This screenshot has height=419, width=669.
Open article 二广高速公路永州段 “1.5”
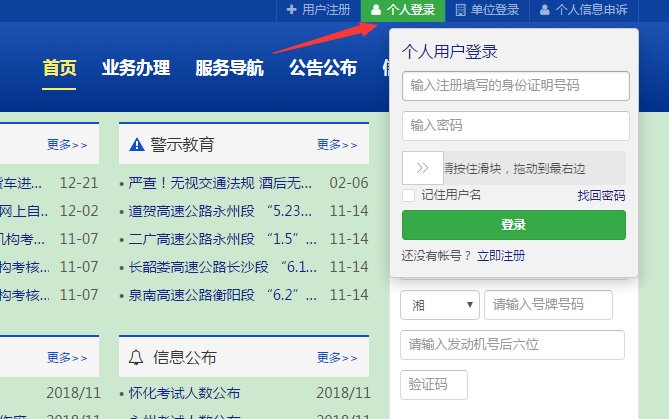tap(222, 239)
